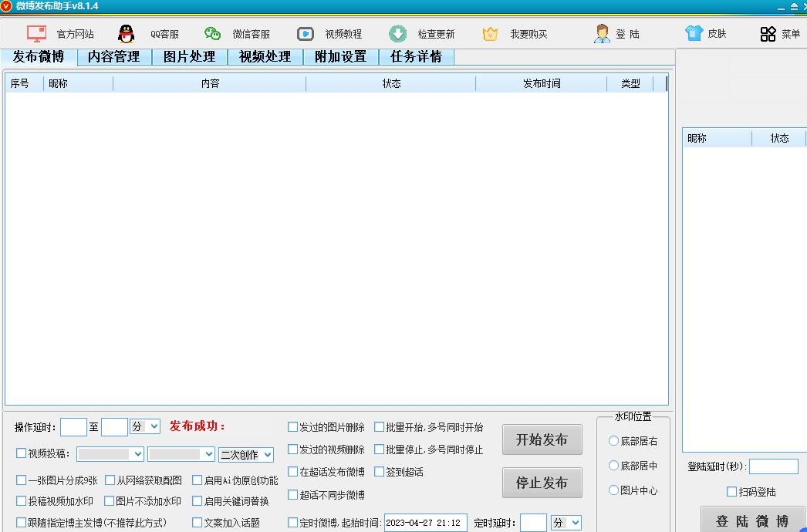Check 扫码登陆 option

(x=729, y=492)
